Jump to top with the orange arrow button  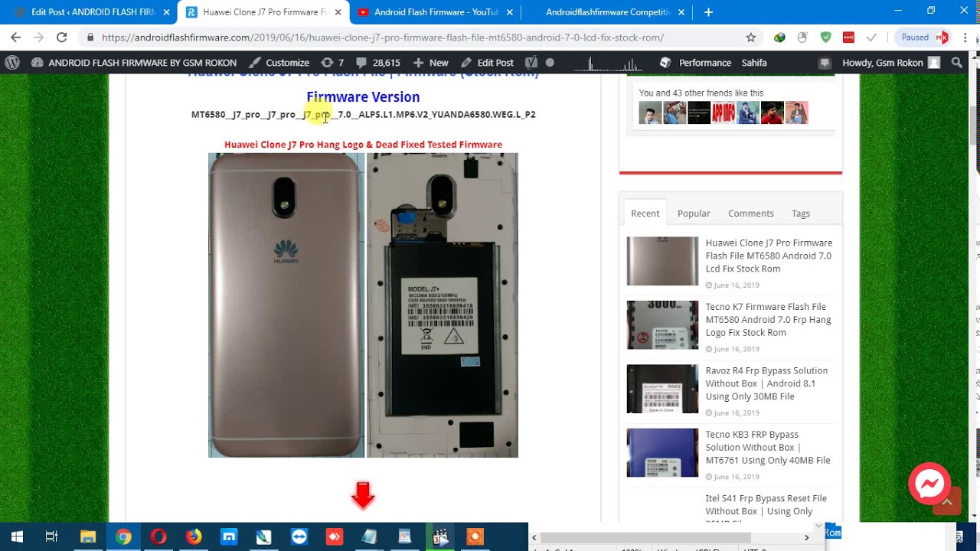[946, 502]
